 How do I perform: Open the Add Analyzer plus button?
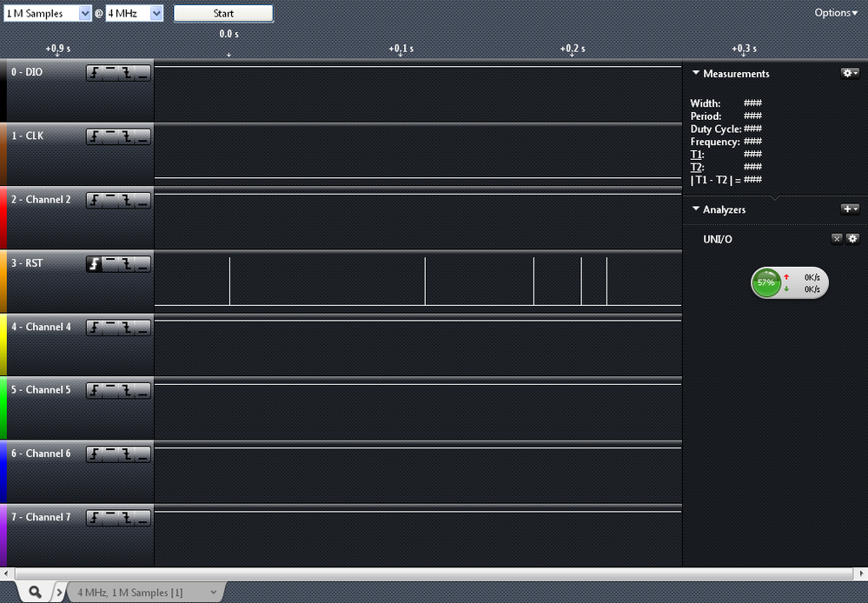(850, 209)
